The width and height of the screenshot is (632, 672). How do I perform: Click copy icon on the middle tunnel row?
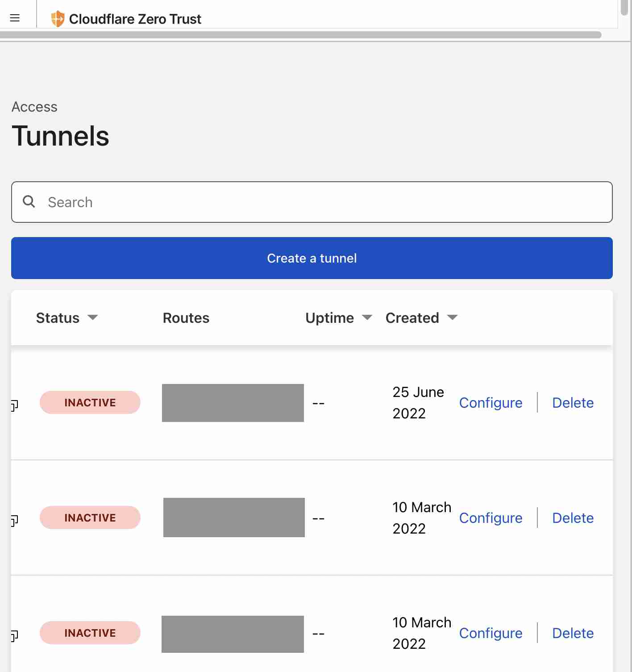point(14,520)
